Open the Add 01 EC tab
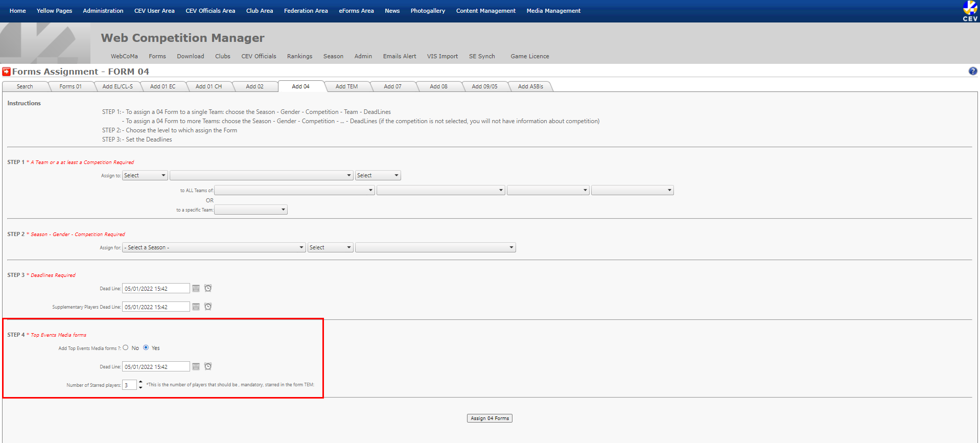 162,86
